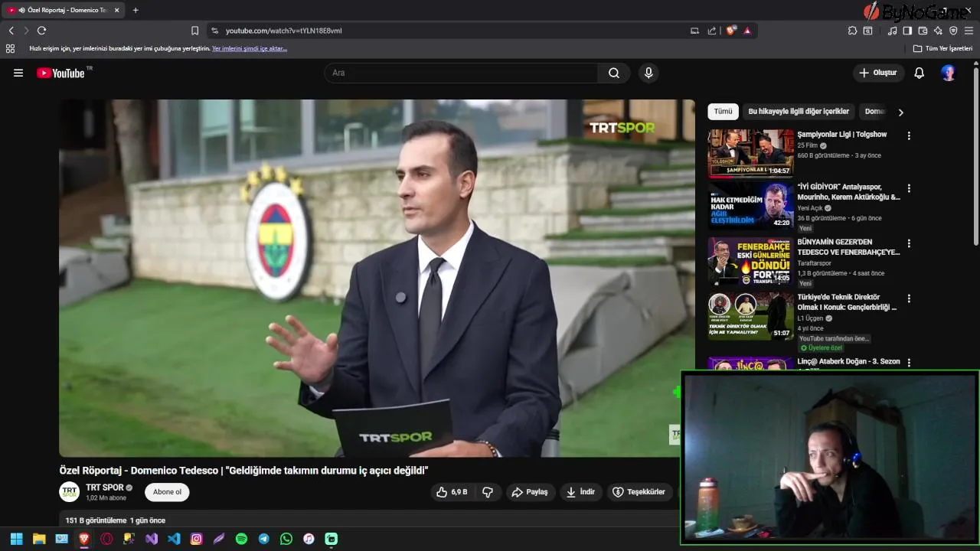
Task: Open the YouTube guide hamburger menu
Action: pos(18,73)
